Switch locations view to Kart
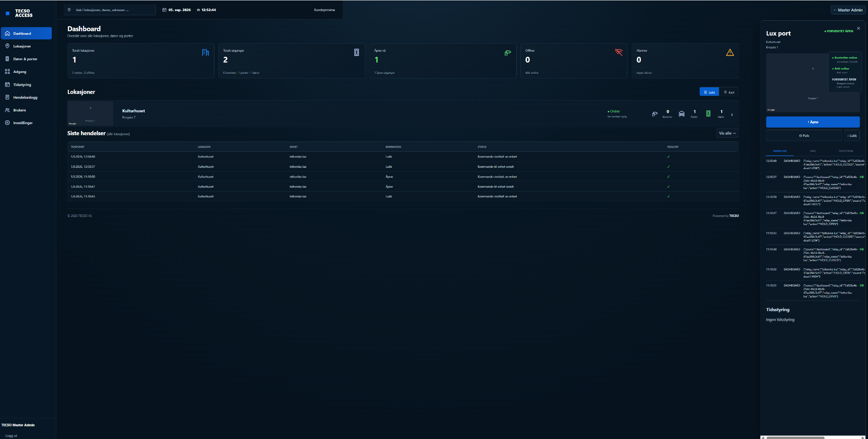 click(x=729, y=92)
